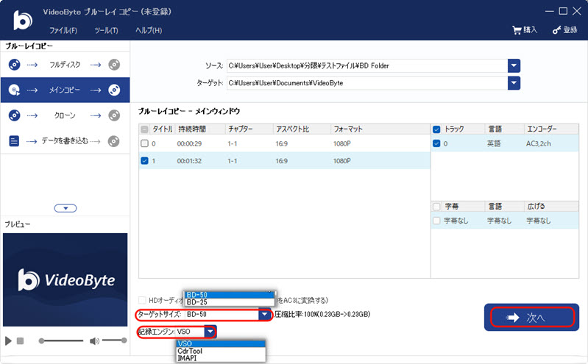The width and height of the screenshot is (588, 364).
Task: Click source disc icon in フルディスク row
Action: pos(14,65)
